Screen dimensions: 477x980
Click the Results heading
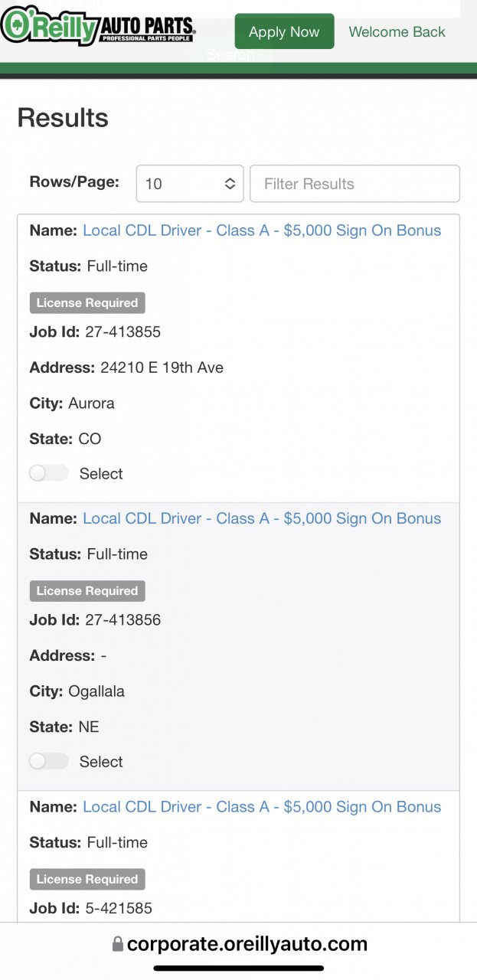(x=63, y=118)
